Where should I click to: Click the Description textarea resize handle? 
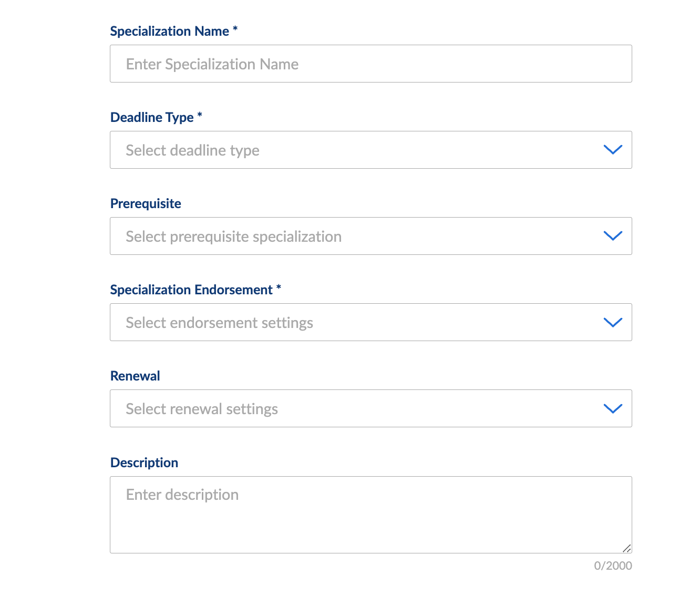[x=626, y=548]
